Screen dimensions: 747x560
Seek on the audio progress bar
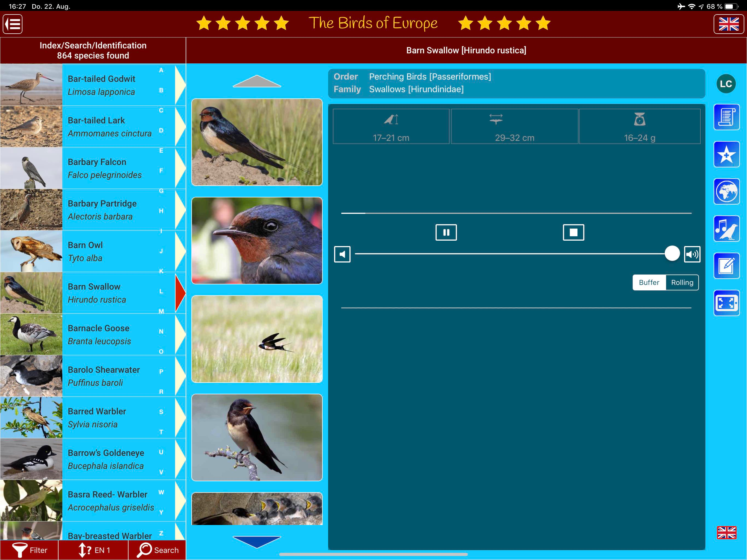click(516, 213)
